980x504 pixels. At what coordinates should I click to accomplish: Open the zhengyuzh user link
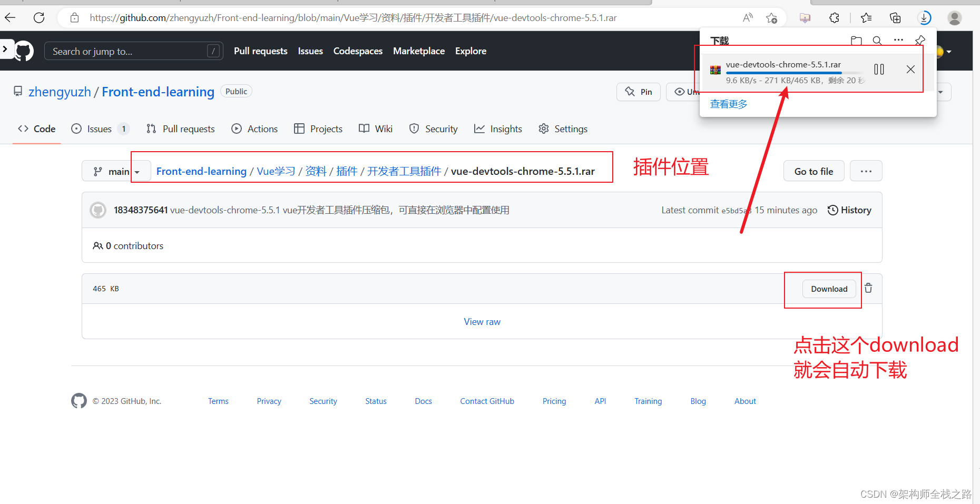pos(60,92)
